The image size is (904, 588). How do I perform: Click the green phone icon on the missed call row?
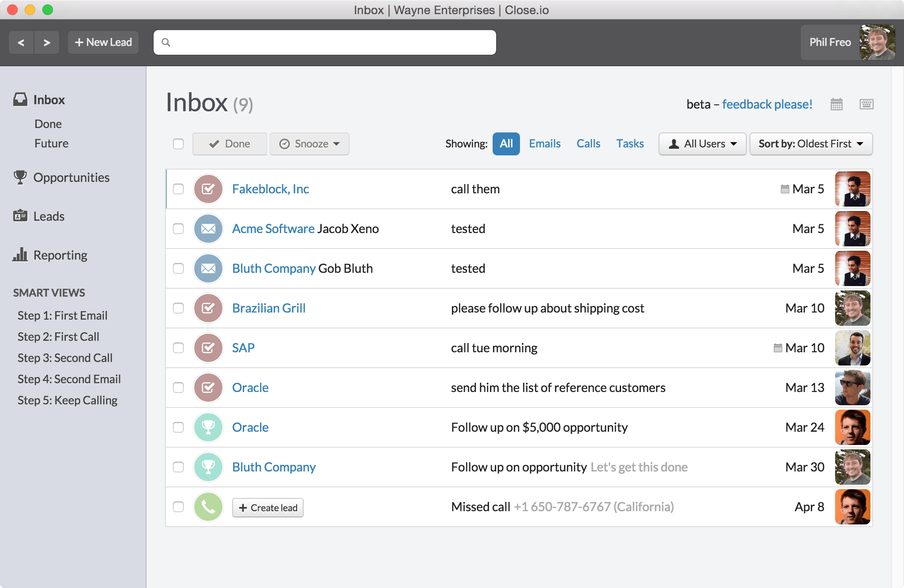208,507
